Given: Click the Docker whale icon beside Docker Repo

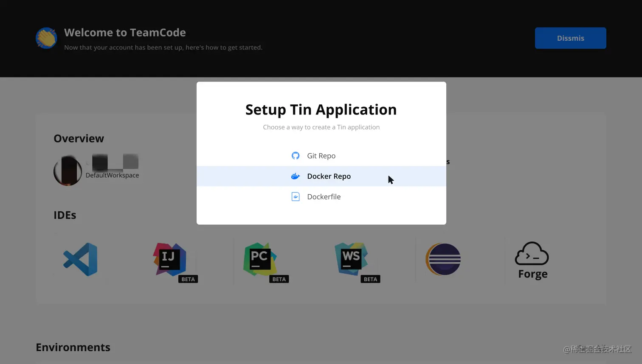Looking at the screenshot, I should [x=296, y=176].
